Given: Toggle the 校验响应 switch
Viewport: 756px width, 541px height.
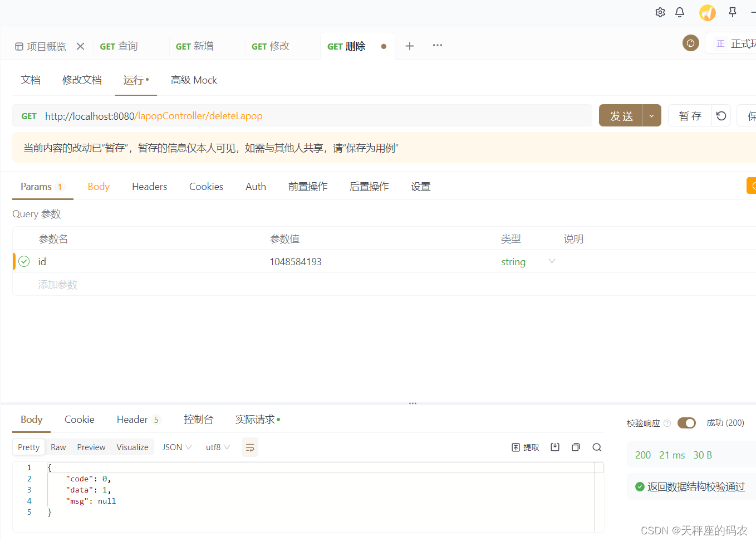Looking at the screenshot, I should (x=687, y=423).
